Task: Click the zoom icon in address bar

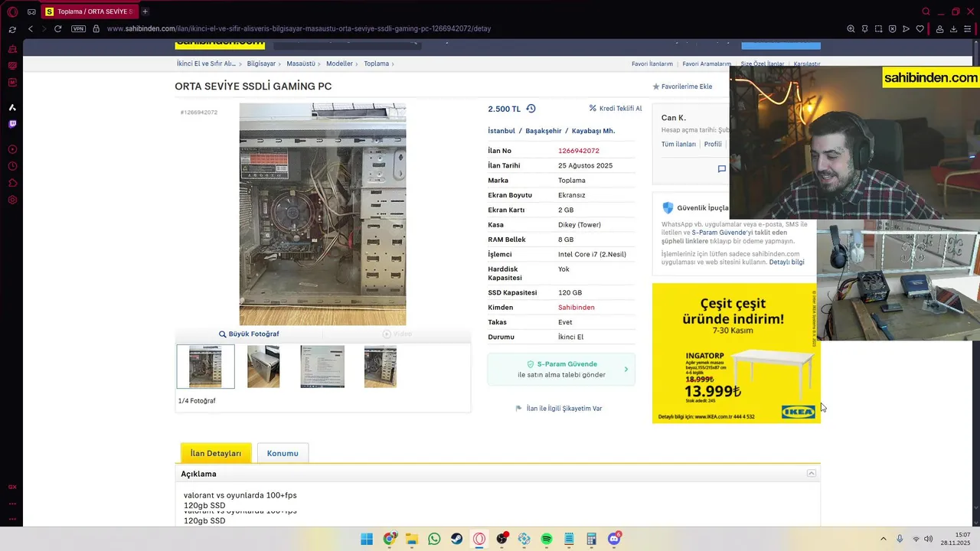Action: pos(851,29)
